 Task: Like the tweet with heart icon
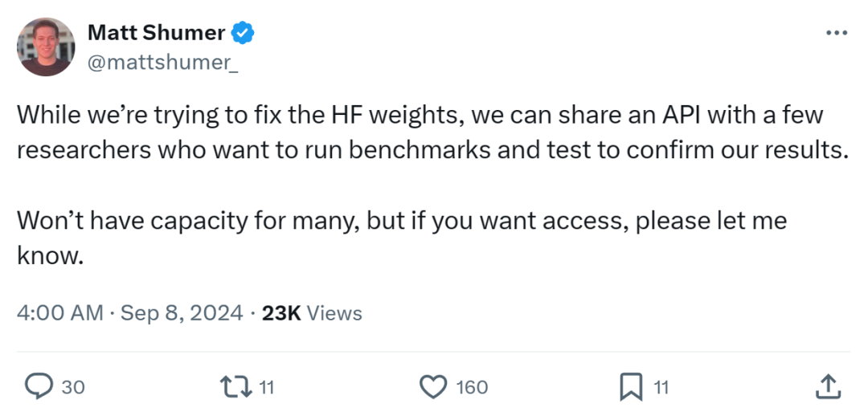pyautogui.click(x=434, y=387)
